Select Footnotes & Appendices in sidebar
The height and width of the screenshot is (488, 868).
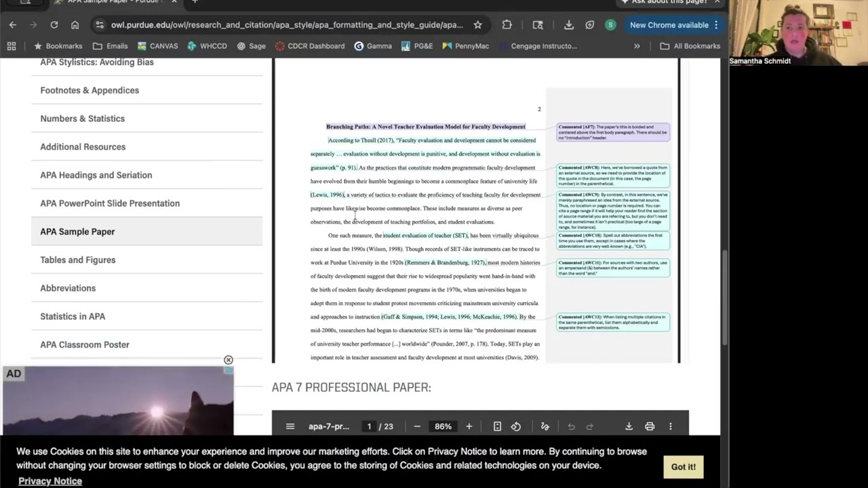click(90, 90)
